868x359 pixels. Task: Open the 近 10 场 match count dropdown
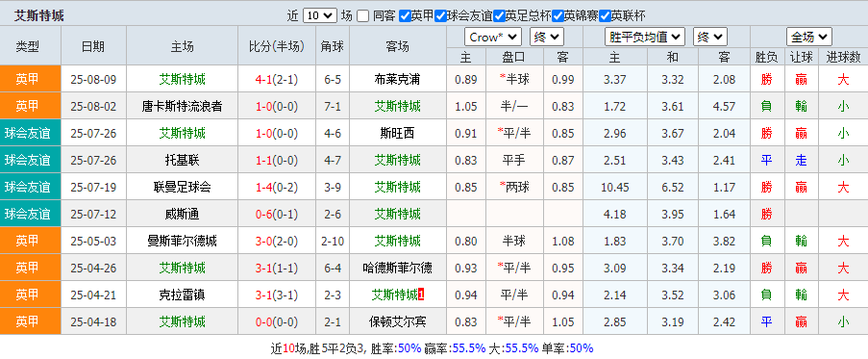319,15
